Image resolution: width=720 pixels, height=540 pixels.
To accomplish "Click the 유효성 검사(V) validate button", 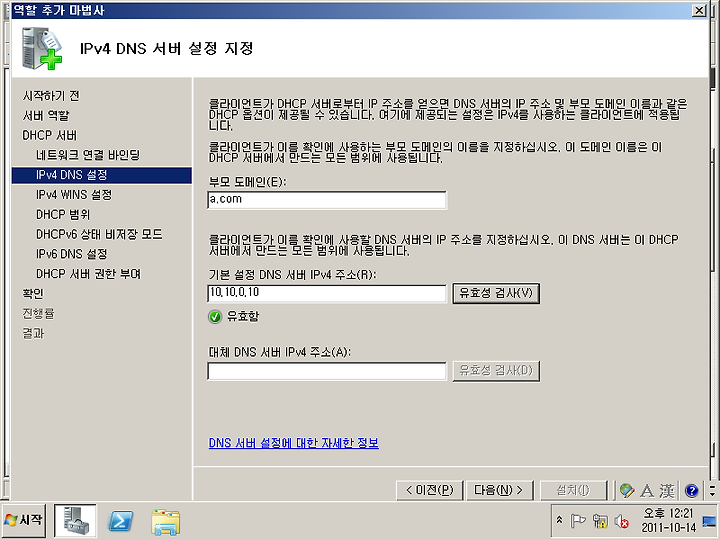I will point(496,293).
